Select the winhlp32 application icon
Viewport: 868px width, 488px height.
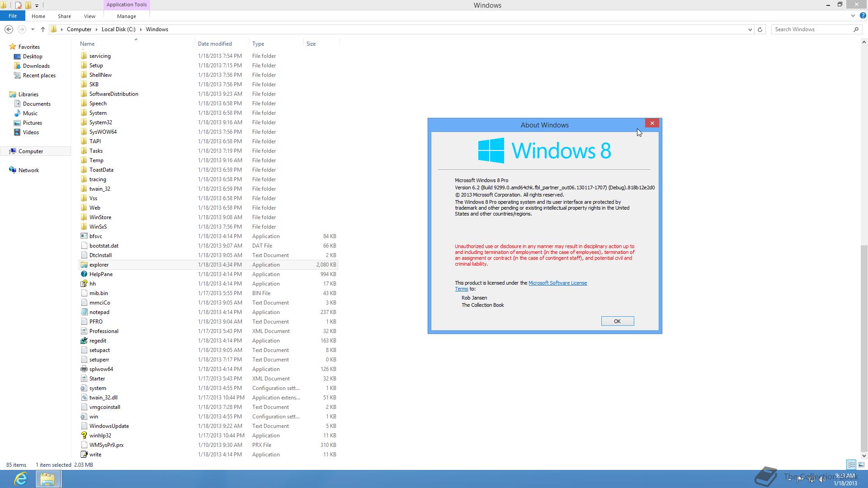(x=84, y=436)
